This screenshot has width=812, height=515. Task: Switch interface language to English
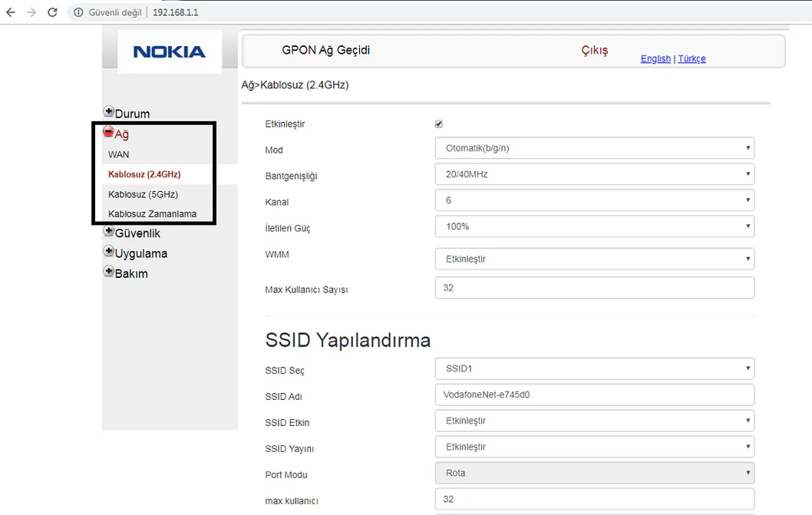pyautogui.click(x=655, y=58)
